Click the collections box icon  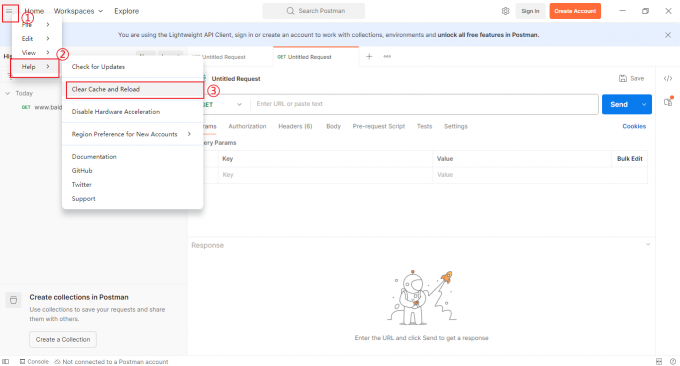[13, 300]
